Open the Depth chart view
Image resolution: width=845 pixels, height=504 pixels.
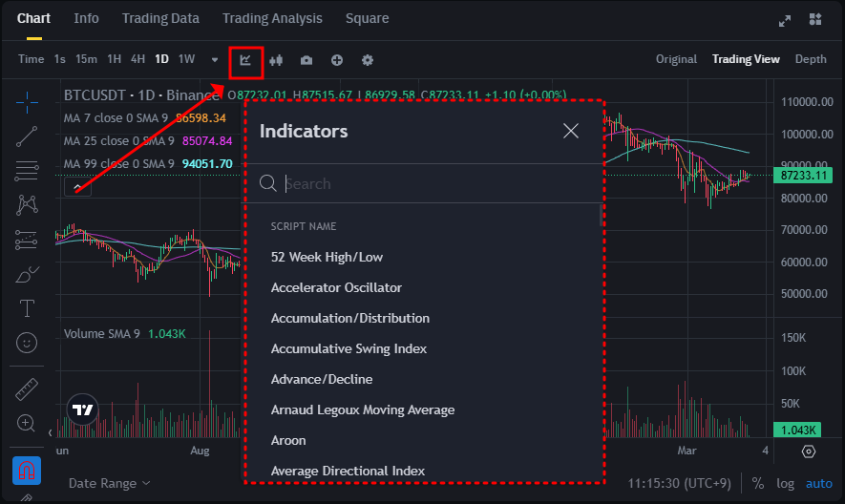click(x=811, y=59)
